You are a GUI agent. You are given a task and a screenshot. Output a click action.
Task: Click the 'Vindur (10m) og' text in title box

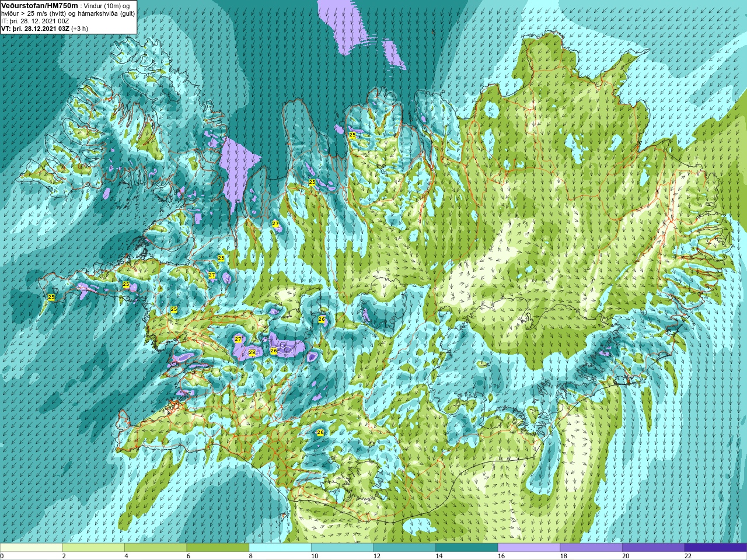107,6
